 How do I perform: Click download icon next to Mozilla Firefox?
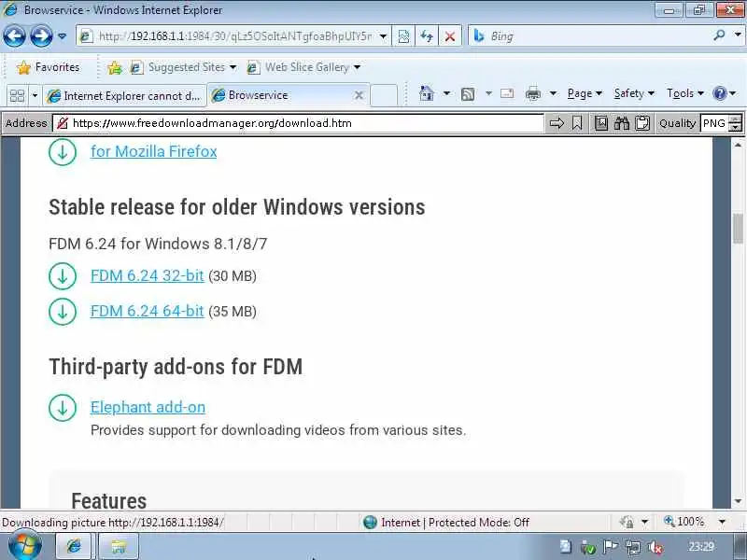pyautogui.click(x=63, y=151)
